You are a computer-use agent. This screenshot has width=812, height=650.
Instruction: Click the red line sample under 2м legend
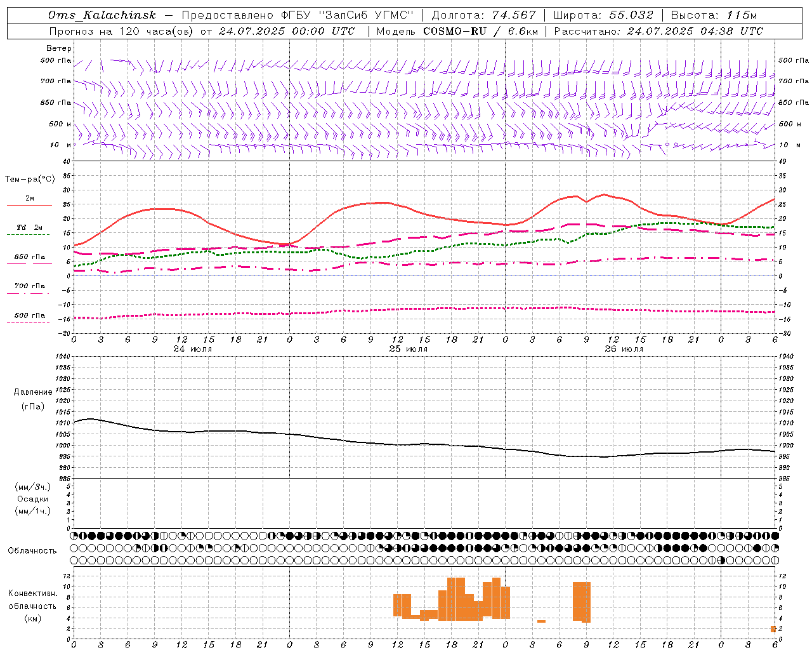[29, 206]
